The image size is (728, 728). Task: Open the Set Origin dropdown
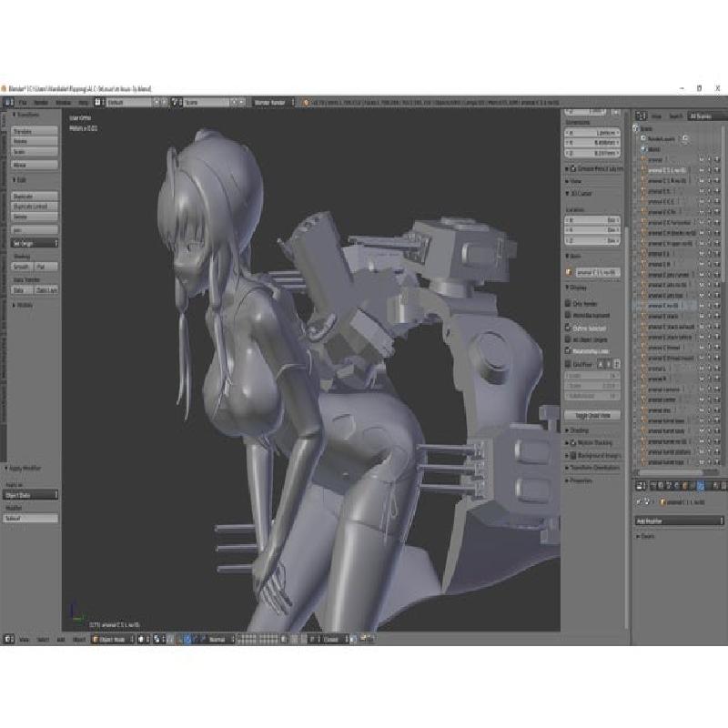pyautogui.click(x=35, y=243)
